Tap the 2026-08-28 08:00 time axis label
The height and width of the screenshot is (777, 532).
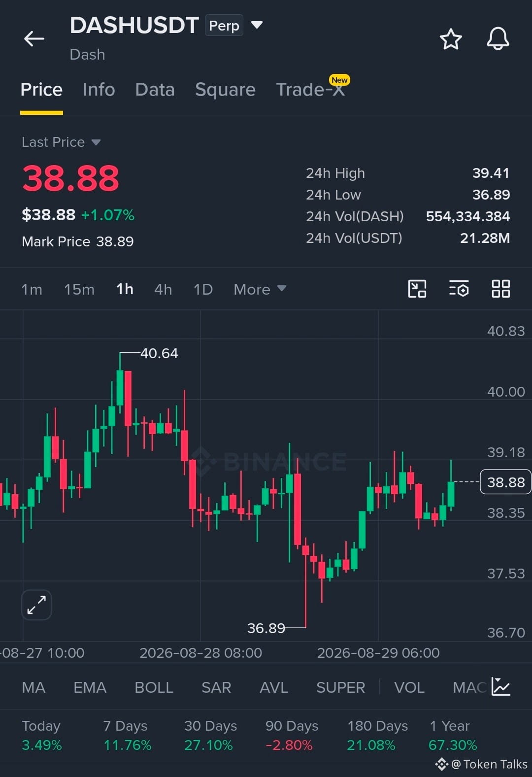[x=200, y=653]
